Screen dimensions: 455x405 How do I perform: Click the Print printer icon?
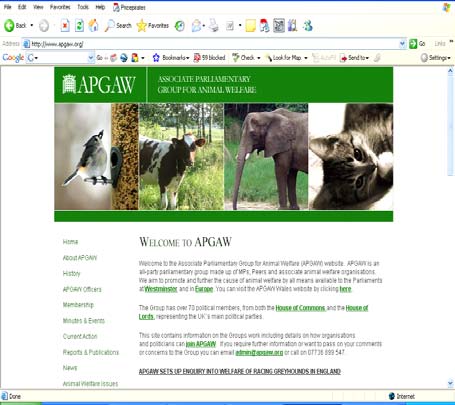point(213,26)
